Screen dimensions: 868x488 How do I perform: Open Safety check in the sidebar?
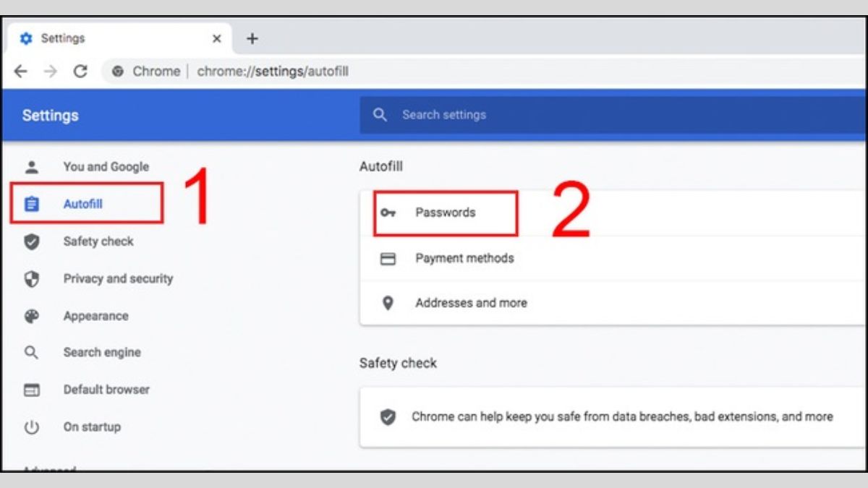point(98,241)
